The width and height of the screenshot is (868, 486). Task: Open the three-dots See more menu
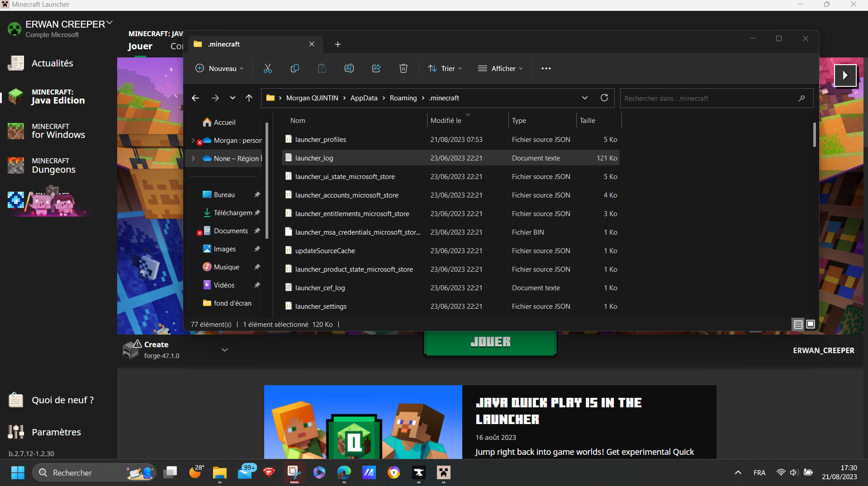coord(546,68)
